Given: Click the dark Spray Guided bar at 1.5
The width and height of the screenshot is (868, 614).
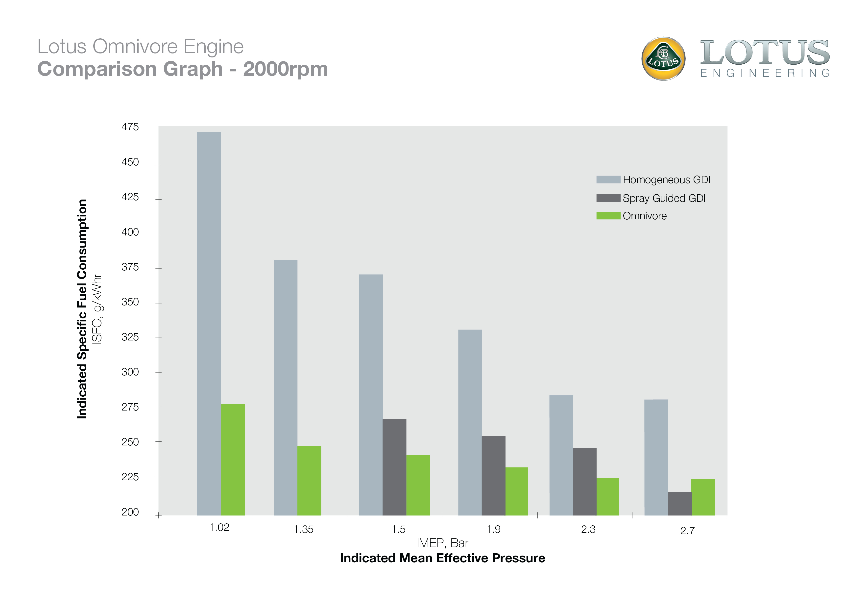Looking at the screenshot, I should 394,467.
